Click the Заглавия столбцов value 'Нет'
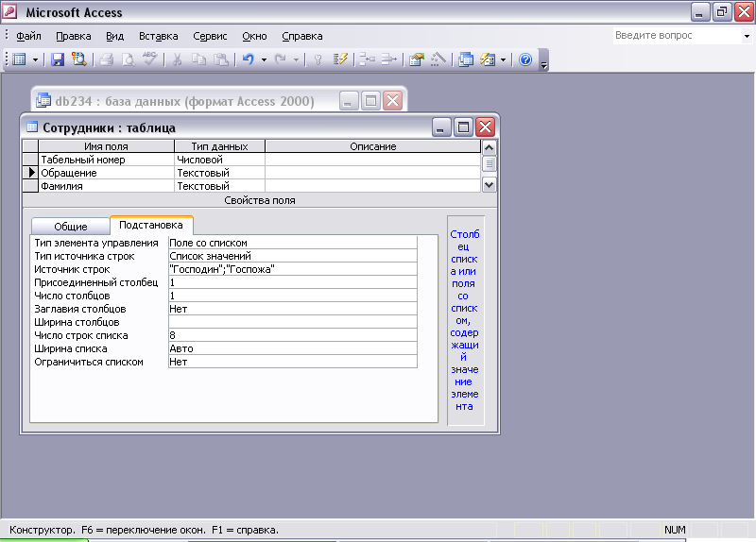This screenshot has width=756, height=542. point(292,310)
